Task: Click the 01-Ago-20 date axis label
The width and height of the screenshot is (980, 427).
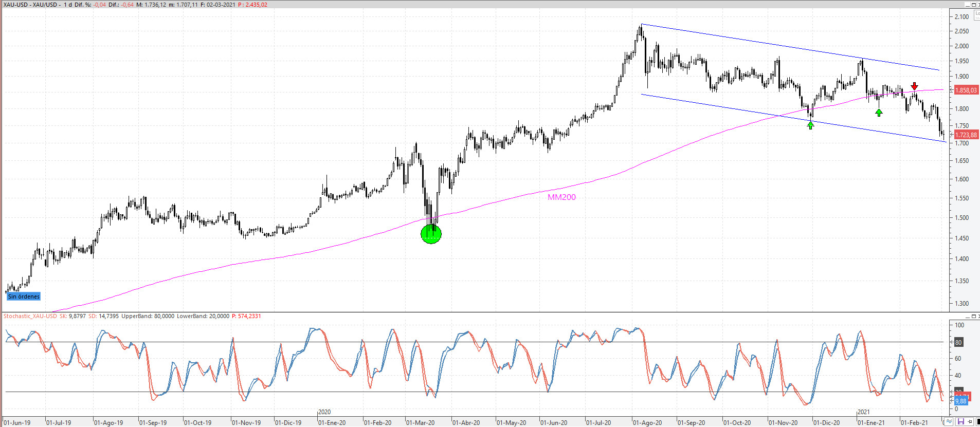Action: (x=647, y=422)
